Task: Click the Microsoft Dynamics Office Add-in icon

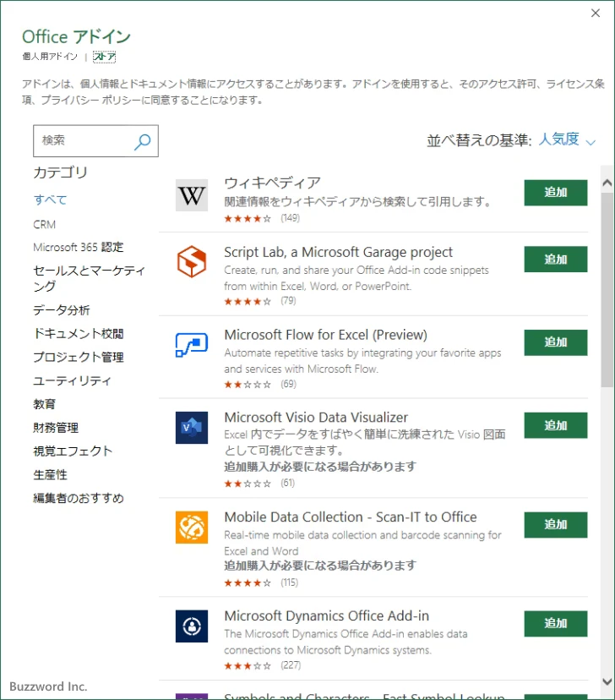Action: click(x=192, y=626)
